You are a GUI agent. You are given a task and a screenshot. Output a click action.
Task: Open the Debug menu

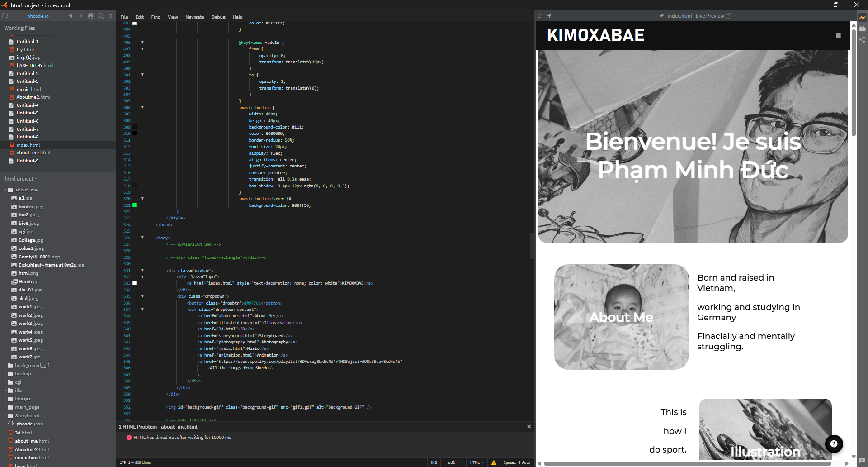pos(218,17)
